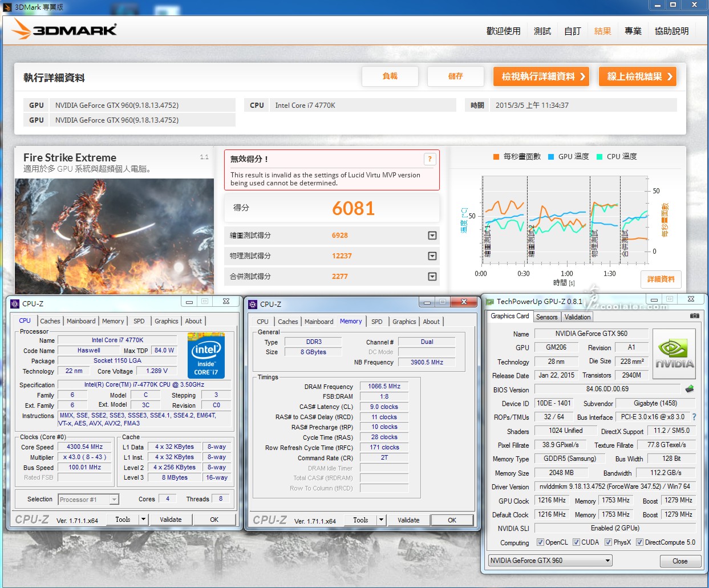Screen dimensions: 709x588
Task: Expand the graphics test score 6928 row
Action: point(432,236)
